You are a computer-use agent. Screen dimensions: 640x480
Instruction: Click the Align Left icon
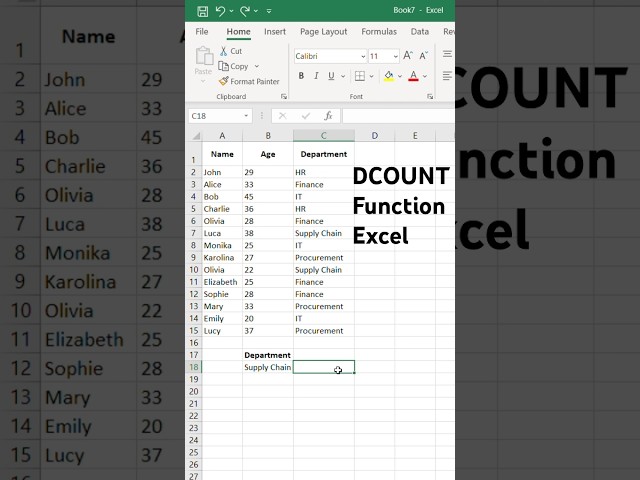click(447, 76)
